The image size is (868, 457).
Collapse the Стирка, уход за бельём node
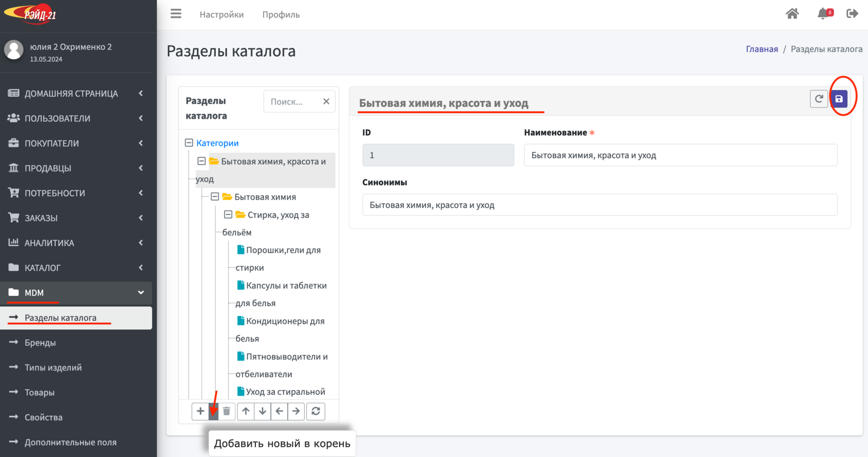pyautogui.click(x=228, y=214)
